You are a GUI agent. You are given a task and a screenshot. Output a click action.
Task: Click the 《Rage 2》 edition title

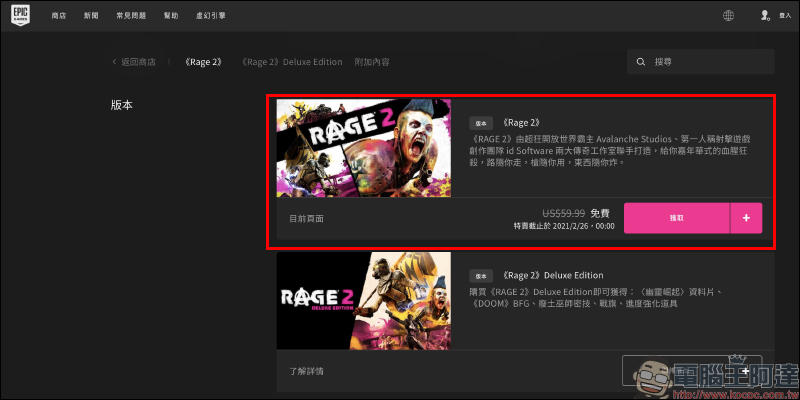(521, 123)
